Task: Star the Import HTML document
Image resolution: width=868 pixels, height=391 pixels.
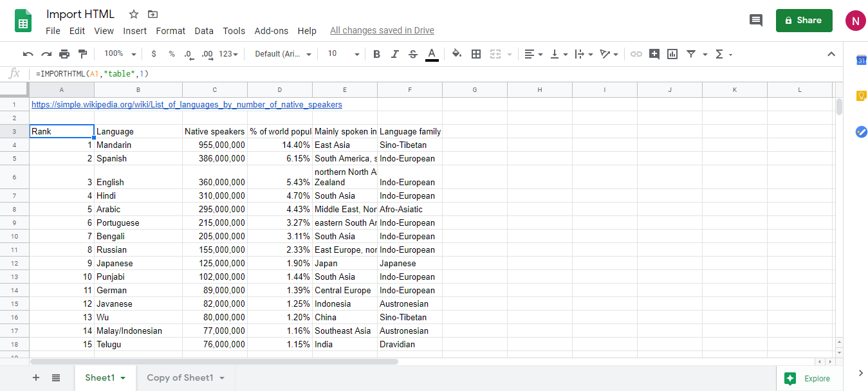Action: (x=134, y=14)
